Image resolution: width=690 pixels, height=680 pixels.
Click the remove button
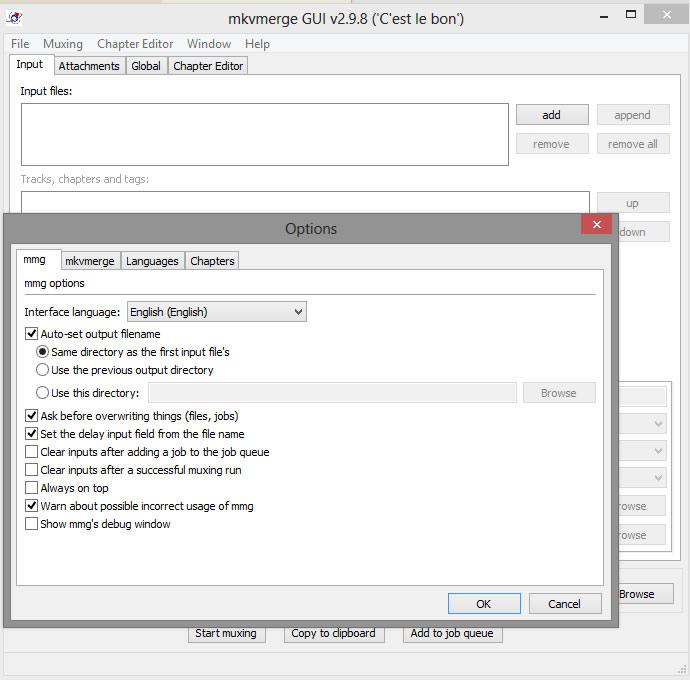click(x=552, y=144)
